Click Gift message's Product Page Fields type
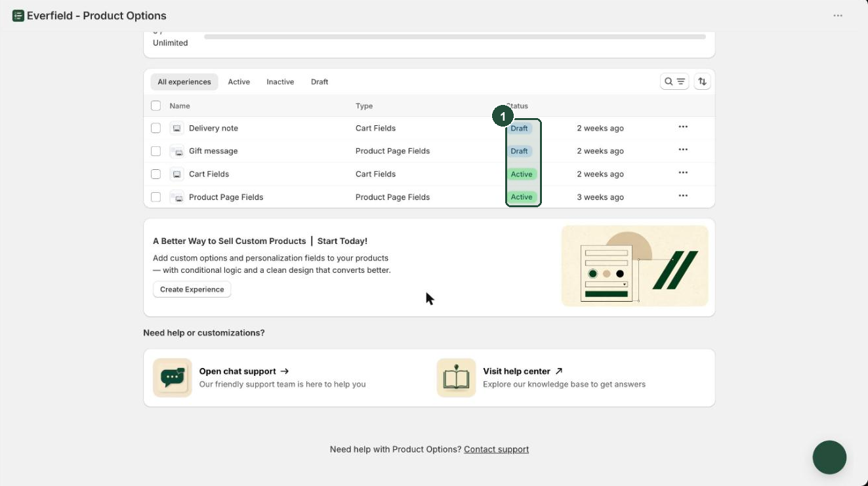 (x=392, y=152)
